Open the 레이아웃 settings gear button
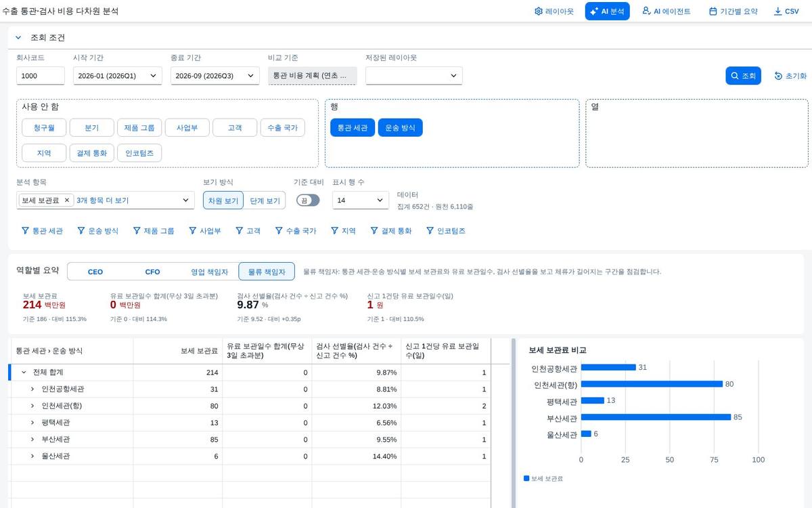 [554, 12]
